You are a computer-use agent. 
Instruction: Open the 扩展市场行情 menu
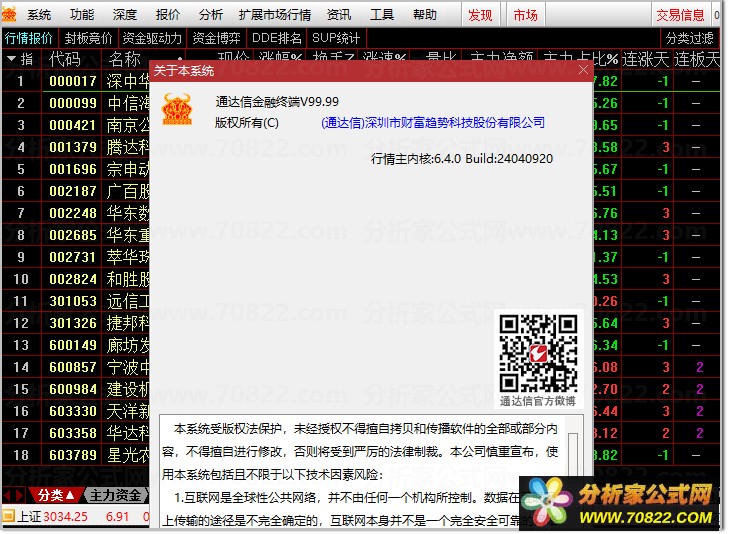[x=275, y=15]
